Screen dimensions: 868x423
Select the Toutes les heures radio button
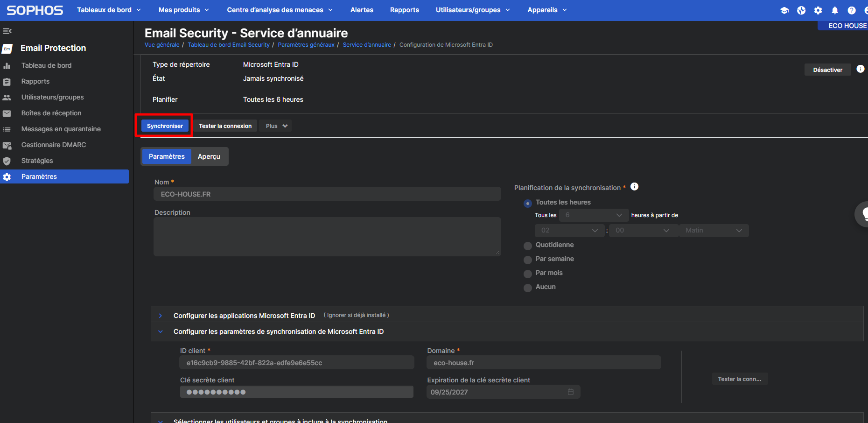(528, 204)
